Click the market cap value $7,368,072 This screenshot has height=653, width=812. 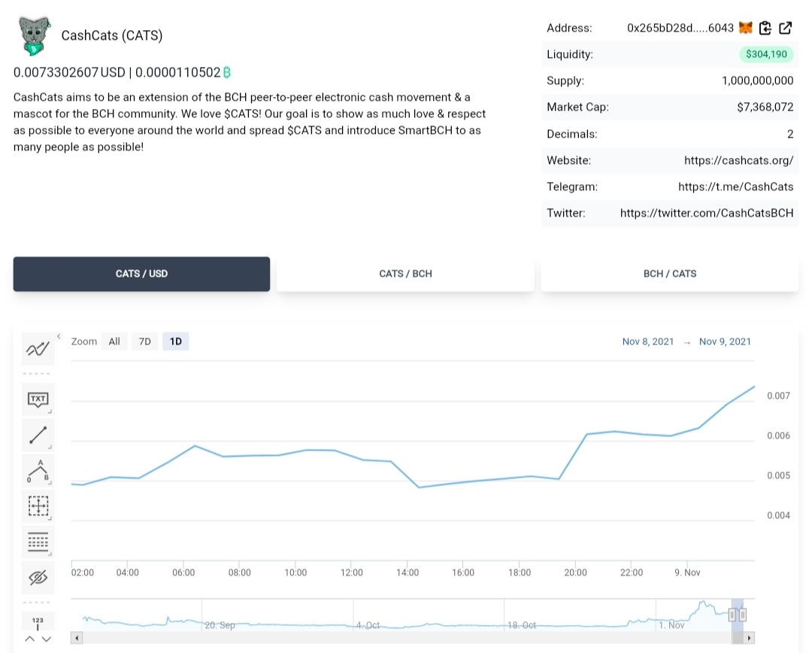(x=765, y=108)
